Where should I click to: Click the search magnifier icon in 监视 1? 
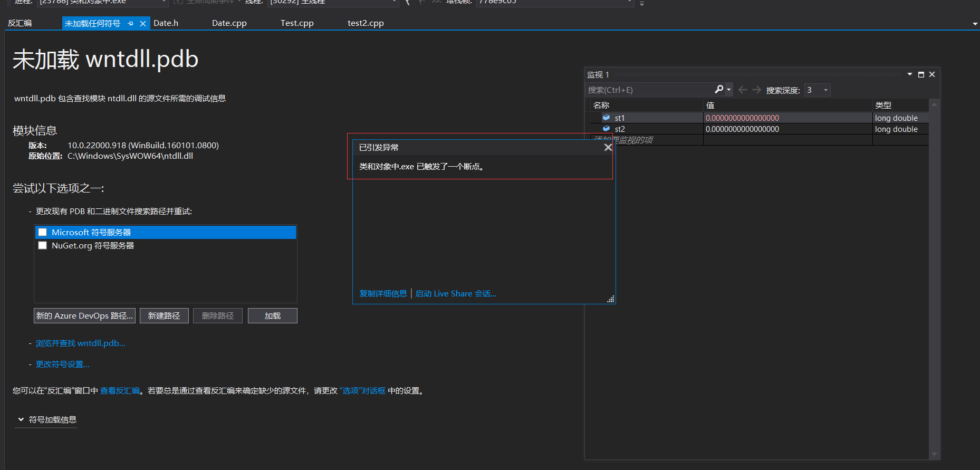[719, 90]
